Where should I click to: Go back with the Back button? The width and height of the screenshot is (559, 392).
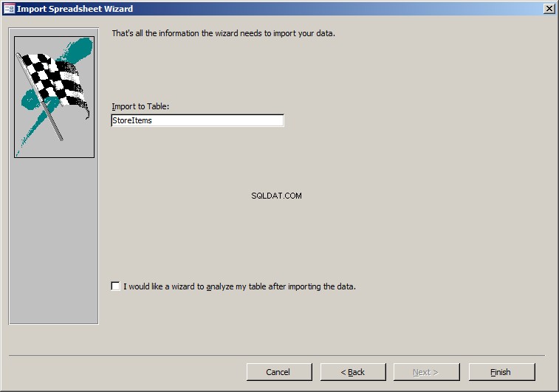[353, 372]
